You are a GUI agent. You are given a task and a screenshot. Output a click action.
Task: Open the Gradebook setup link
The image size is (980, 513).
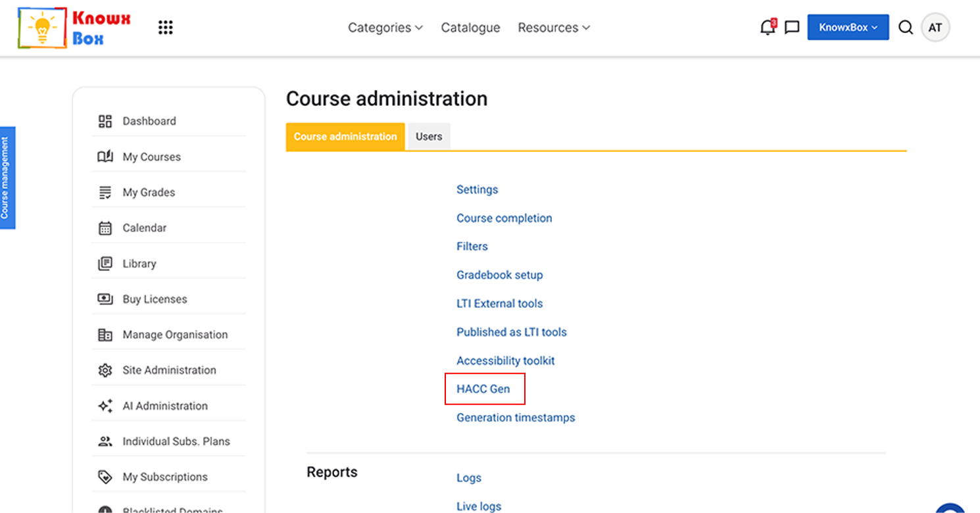[500, 275]
